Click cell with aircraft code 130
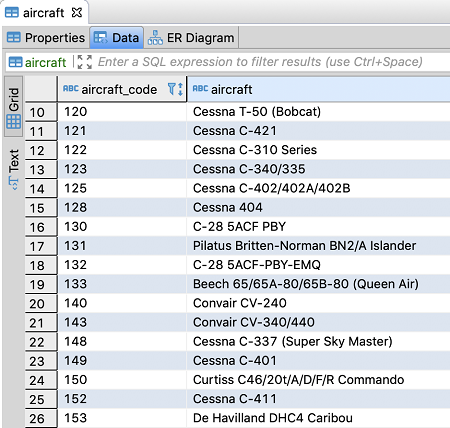Viewport: 450px width, 428px height. (x=122, y=227)
